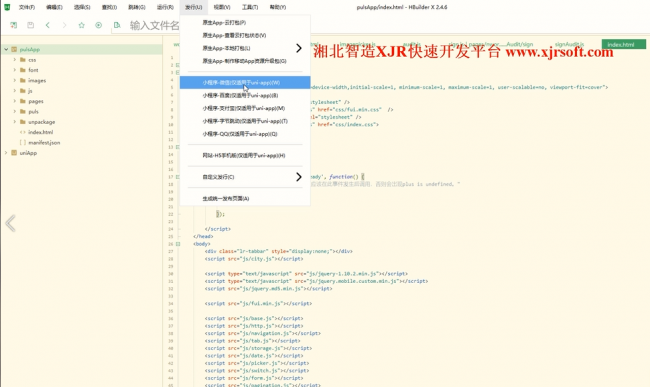Screen dimensions: 650x387
Task: Close the 发行(U) menu
Action: pyautogui.click(x=194, y=7)
